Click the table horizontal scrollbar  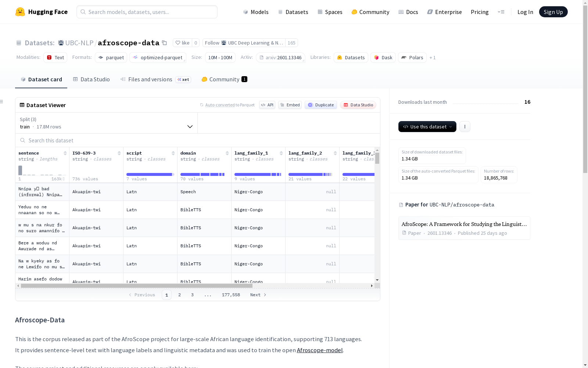(x=136, y=286)
